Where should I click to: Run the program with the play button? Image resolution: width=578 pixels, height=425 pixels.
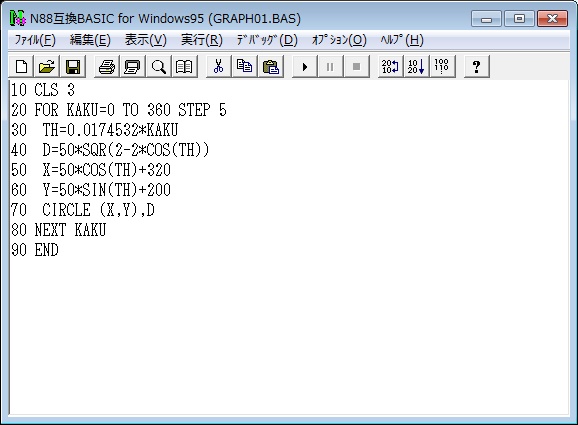tap(304, 67)
